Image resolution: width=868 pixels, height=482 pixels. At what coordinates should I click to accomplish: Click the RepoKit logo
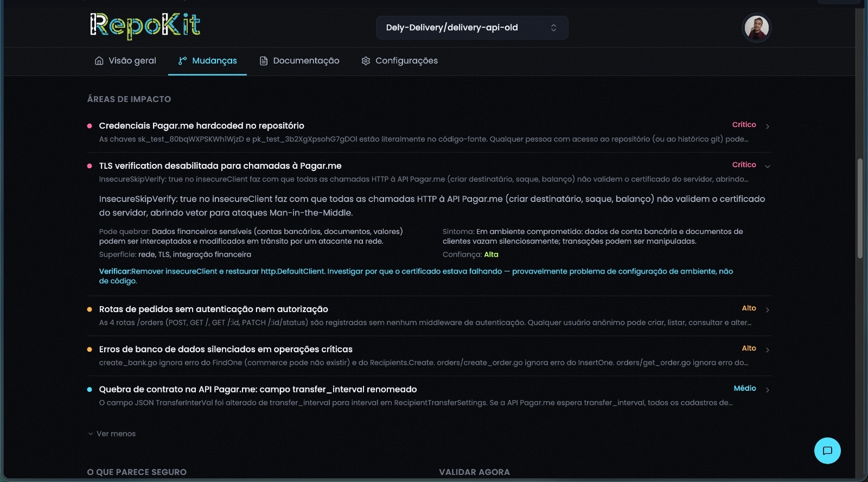tap(145, 26)
